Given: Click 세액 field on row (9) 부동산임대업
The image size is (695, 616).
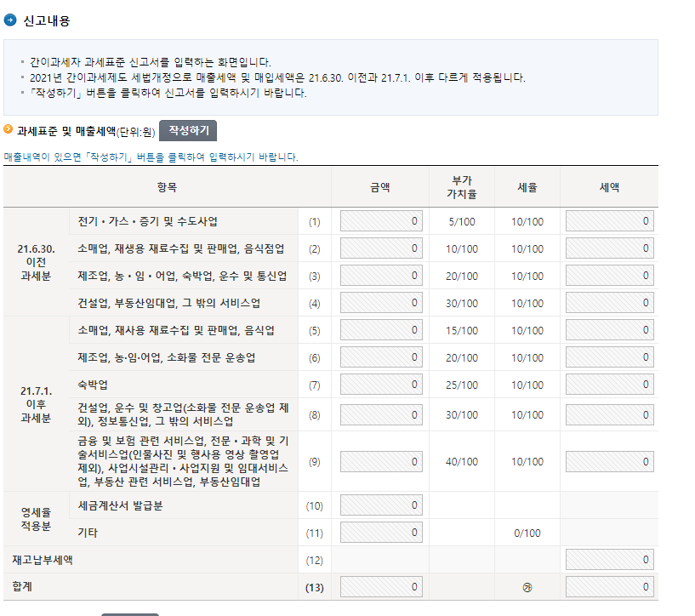Looking at the screenshot, I should pyautogui.click(x=609, y=461).
